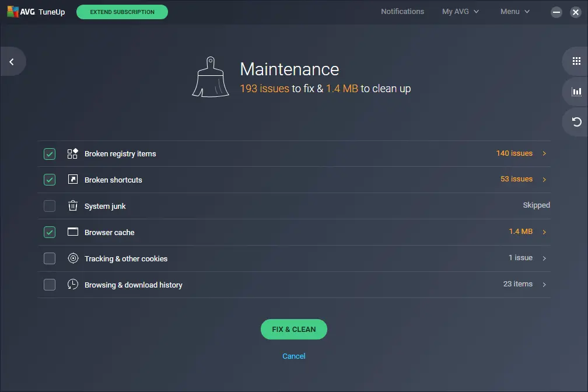The image size is (588, 392).
Task: Open the statistics bar chart icon
Action: coord(576,92)
